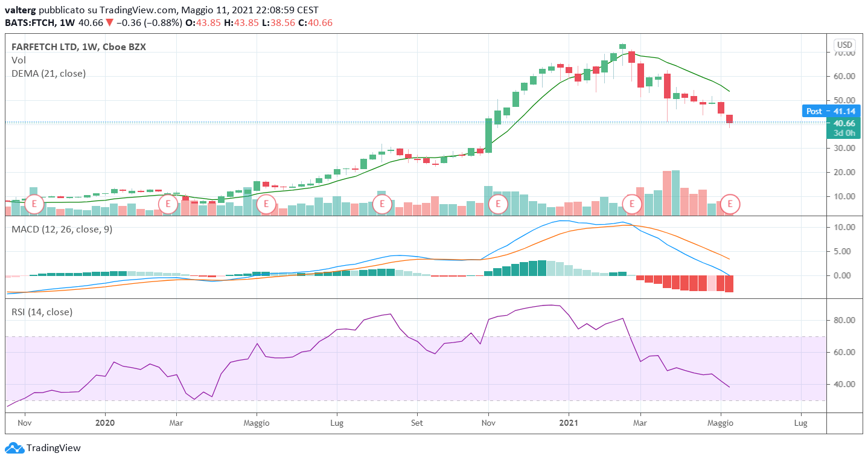Screen dimensions: 868x462
Task: Click the earnings E marker near Nov 2020
Action: point(498,204)
